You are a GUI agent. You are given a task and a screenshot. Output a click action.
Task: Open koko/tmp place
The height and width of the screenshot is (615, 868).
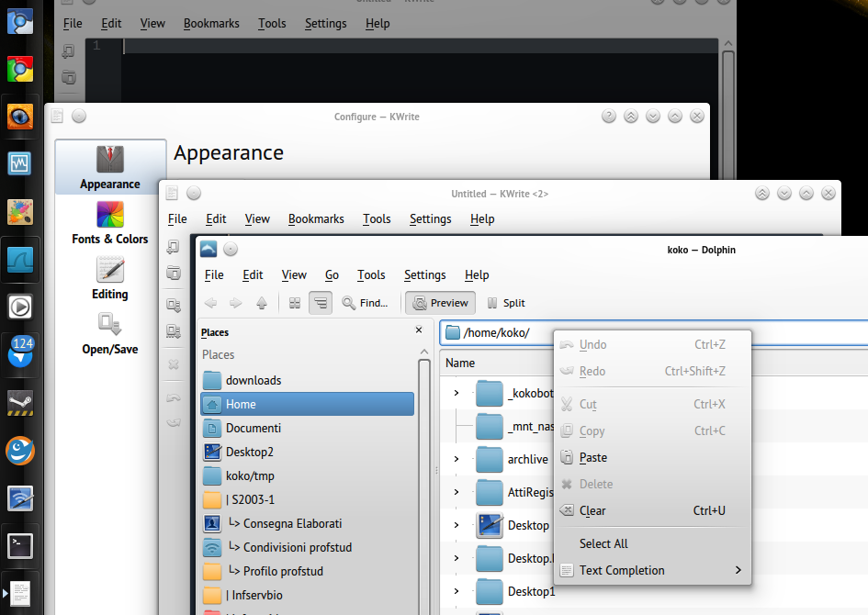coord(307,475)
